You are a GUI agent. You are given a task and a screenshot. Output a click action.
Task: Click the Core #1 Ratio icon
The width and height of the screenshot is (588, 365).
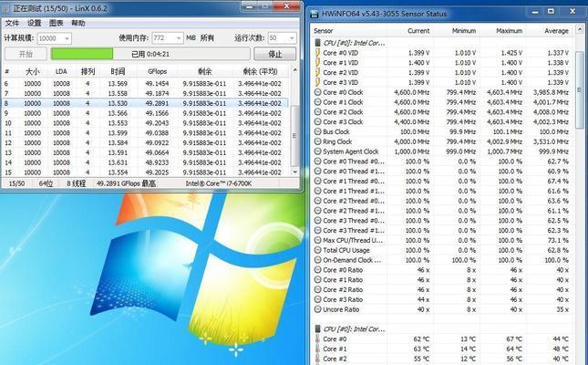pyautogui.click(x=317, y=280)
